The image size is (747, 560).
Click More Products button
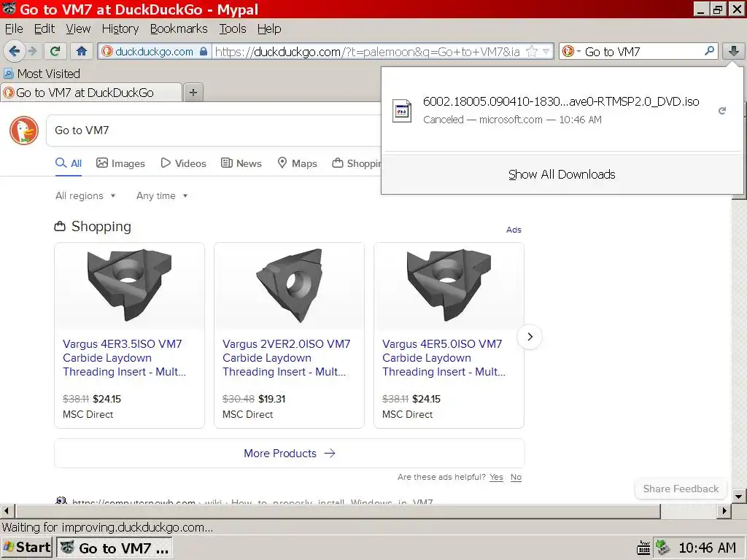[x=290, y=454]
